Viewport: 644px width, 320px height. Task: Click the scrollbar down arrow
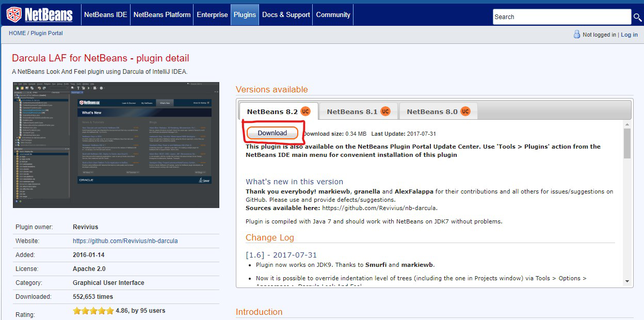pyautogui.click(x=627, y=281)
